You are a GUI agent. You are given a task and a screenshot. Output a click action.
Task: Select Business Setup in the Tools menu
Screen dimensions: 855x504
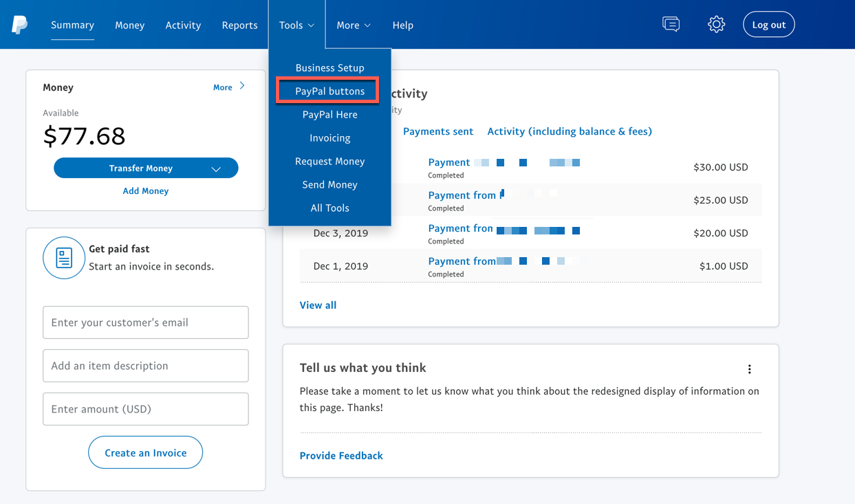click(329, 67)
